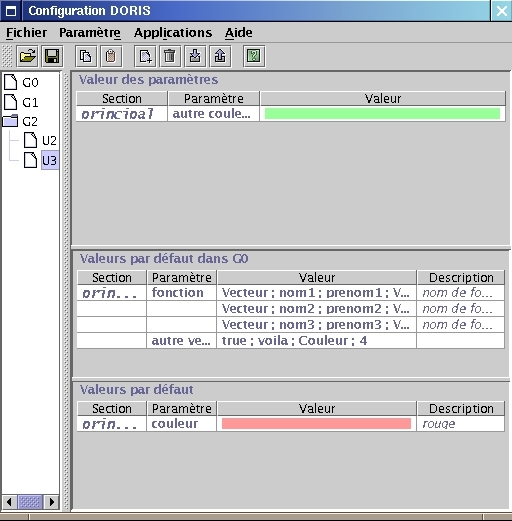Image resolution: width=512 pixels, height=521 pixels.
Task: Click Description header in G0 defaults table
Action: pos(461,277)
